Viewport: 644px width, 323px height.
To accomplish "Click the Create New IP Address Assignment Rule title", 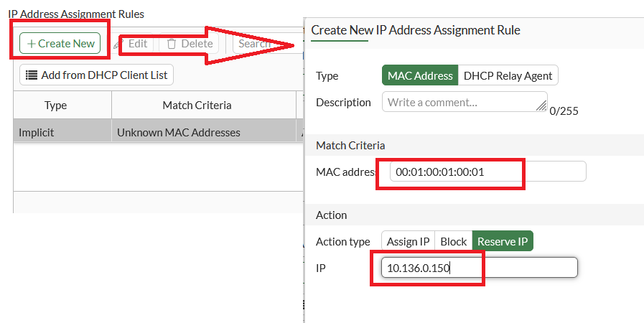I will tap(416, 30).
